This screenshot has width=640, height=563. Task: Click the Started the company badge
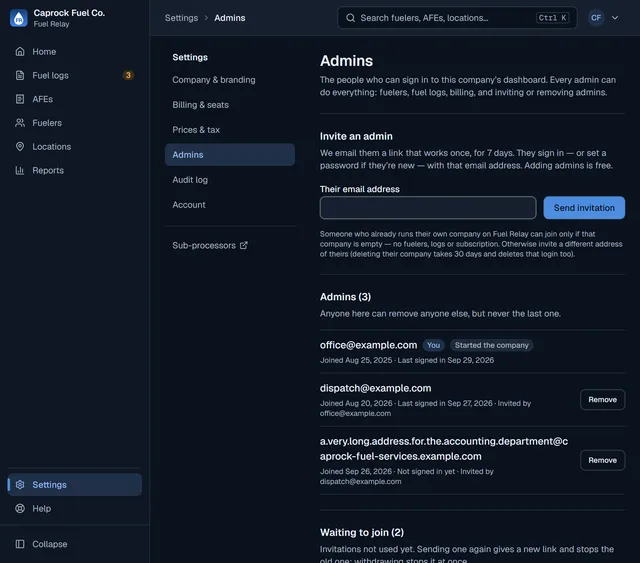pyautogui.click(x=491, y=345)
